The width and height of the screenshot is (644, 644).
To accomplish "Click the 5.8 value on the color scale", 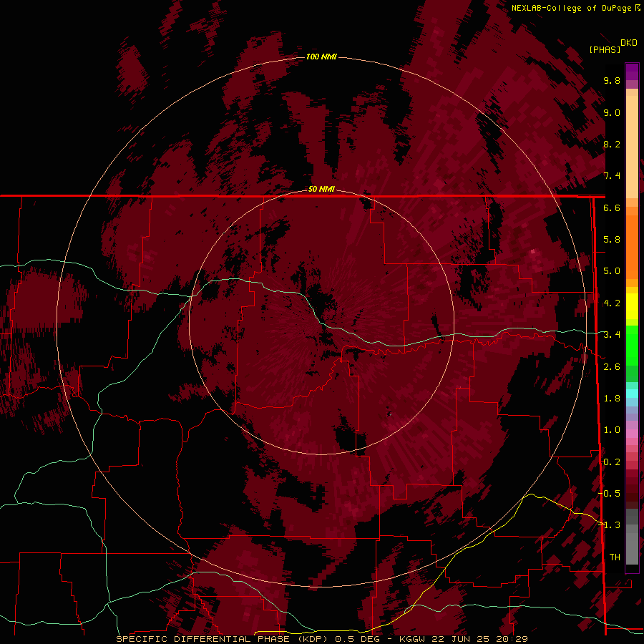I will point(612,240).
